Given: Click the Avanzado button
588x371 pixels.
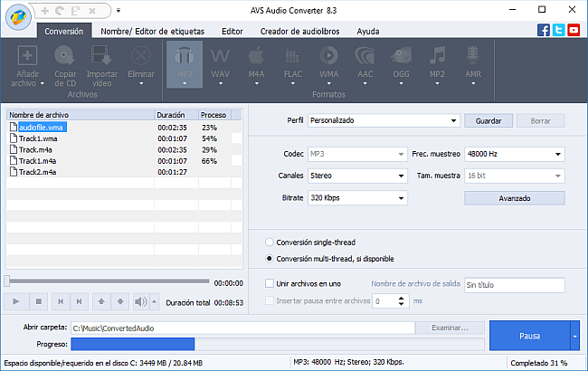Looking at the screenshot, I should (514, 197).
